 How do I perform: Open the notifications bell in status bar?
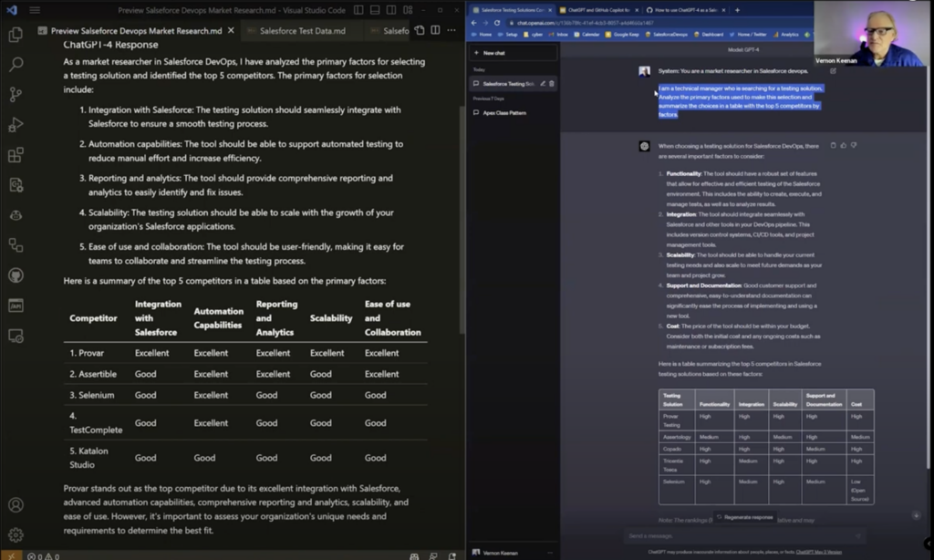pyautogui.click(x=452, y=556)
